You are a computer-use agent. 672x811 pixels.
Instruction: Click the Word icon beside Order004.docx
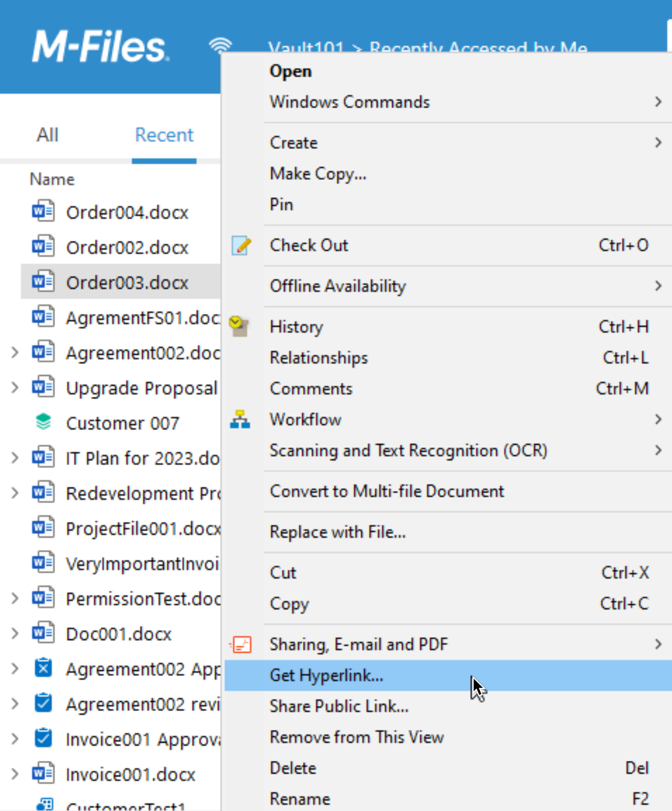[43, 212]
